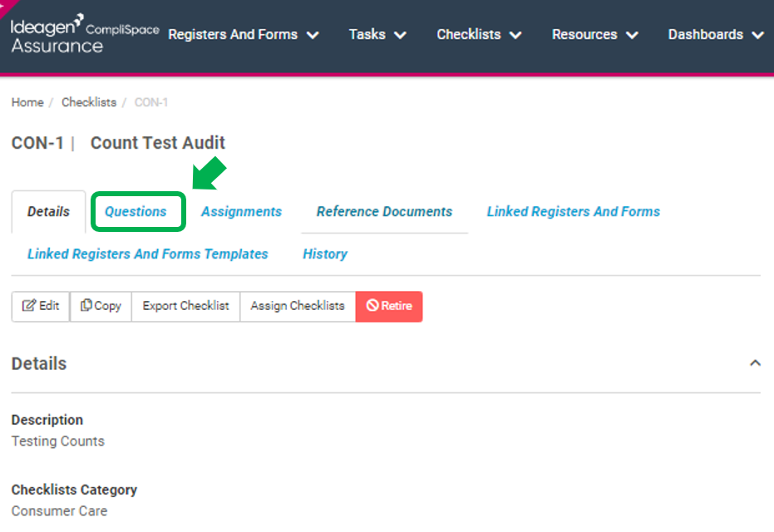The height and width of the screenshot is (532, 774).
Task: Click the Retire prohibited-circle icon
Action: click(x=372, y=305)
